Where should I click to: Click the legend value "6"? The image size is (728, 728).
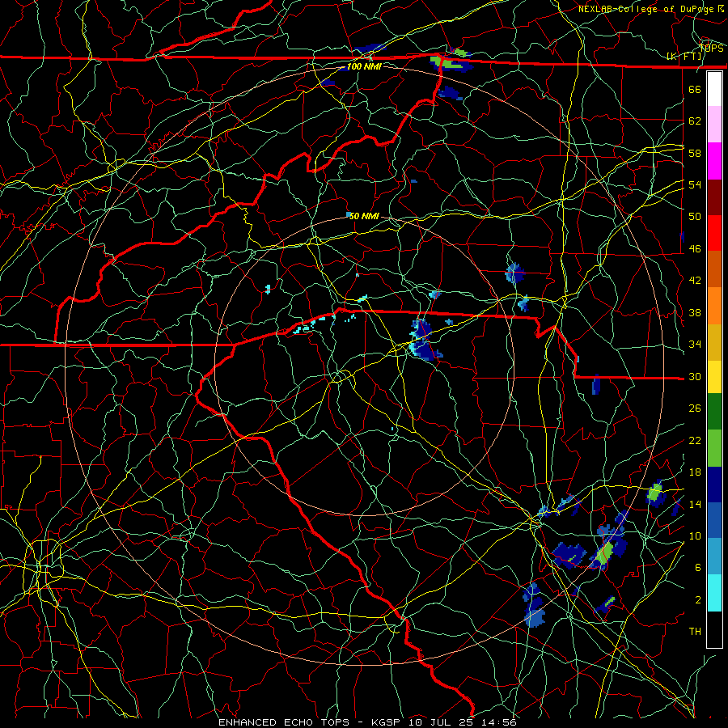(x=698, y=569)
